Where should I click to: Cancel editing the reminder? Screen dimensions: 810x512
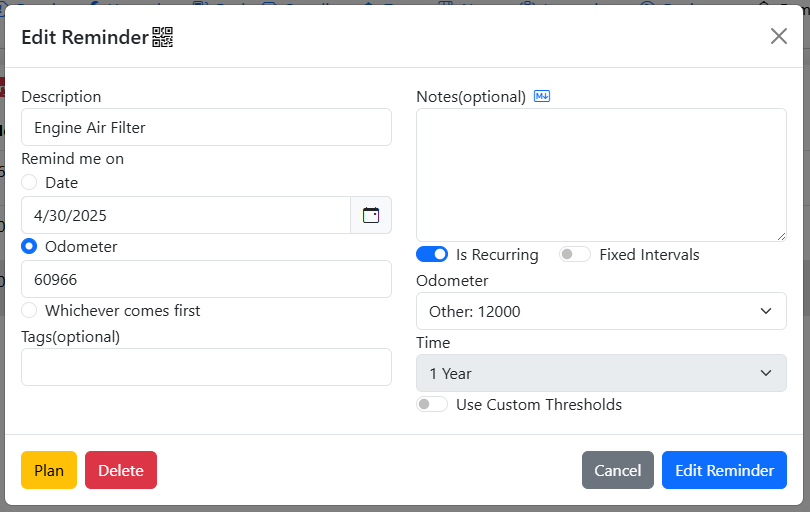(617, 470)
